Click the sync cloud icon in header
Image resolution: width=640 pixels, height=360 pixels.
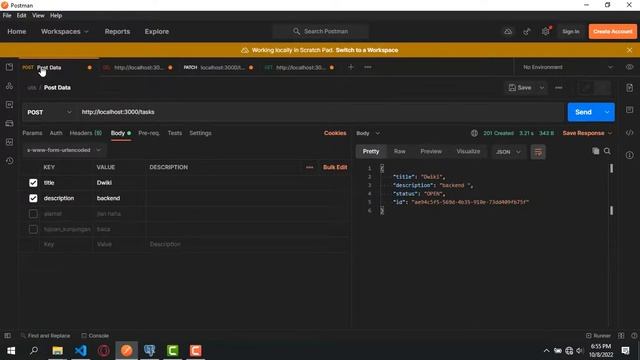click(x=508, y=31)
